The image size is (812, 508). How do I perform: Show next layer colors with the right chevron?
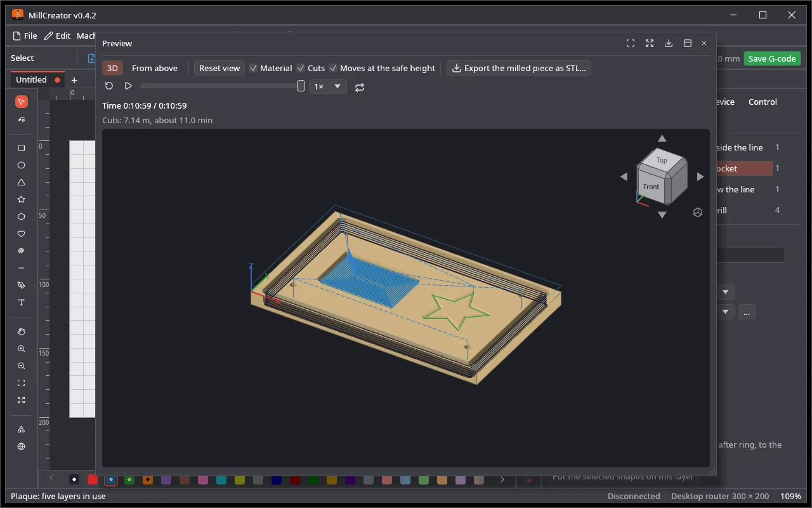coord(502,479)
